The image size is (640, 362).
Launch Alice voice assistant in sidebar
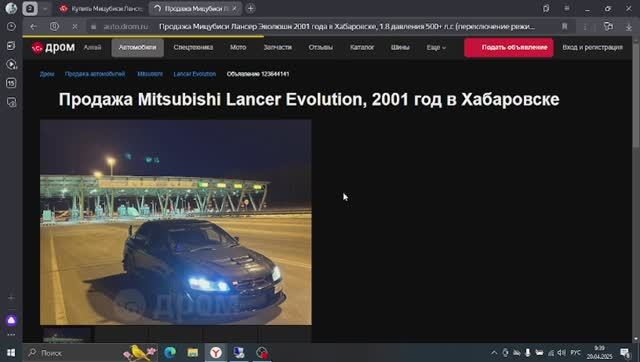pyautogui.click(x=11, y=320)
